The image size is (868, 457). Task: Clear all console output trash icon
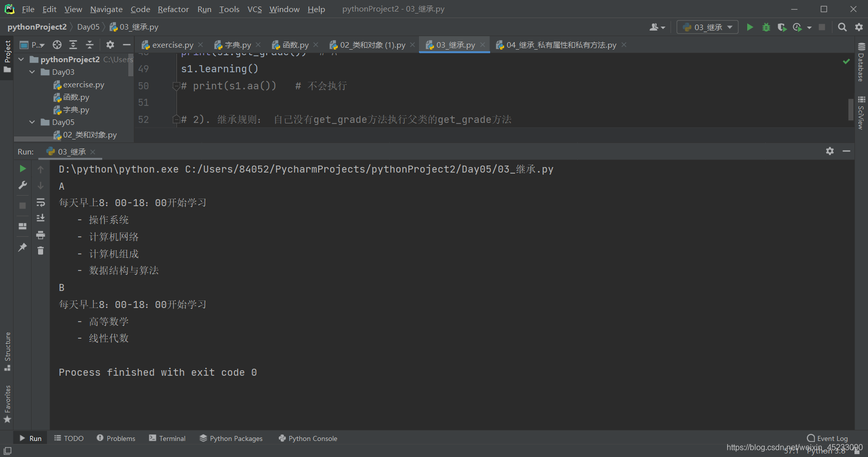coord(41,250)
